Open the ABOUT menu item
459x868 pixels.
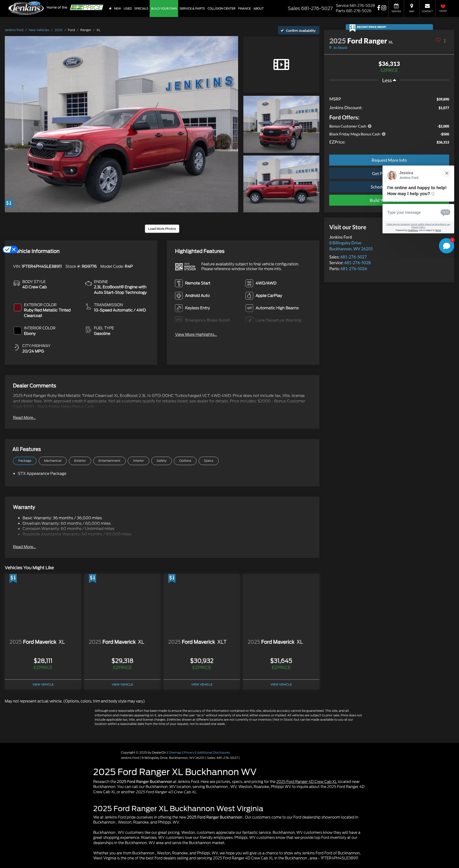click(x=258, y=8)
